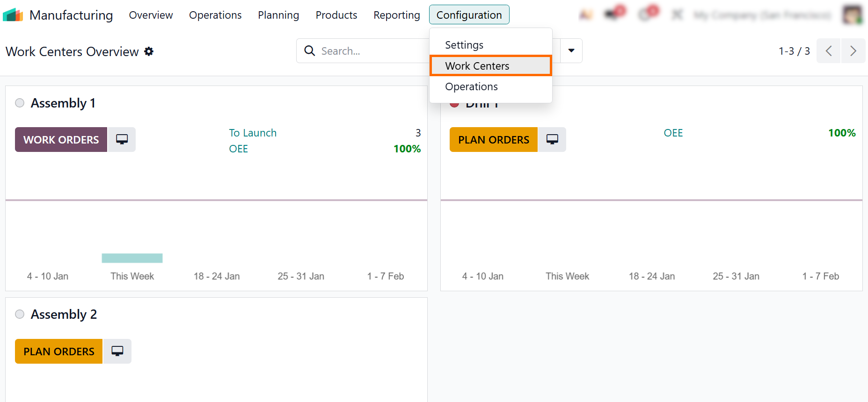Open the To Launch link on Assembly 1
The height and width of the screenshot is (402, 868).
253,133
